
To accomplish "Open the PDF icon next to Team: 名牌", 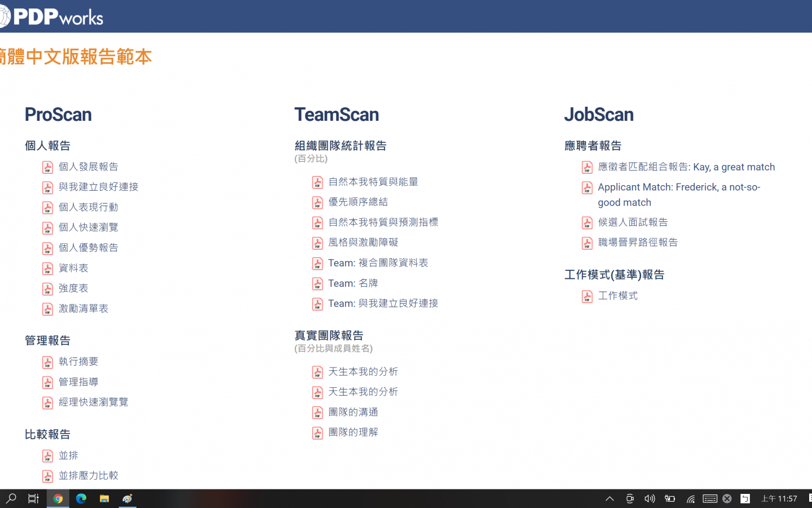I will [x=318, y=284].
